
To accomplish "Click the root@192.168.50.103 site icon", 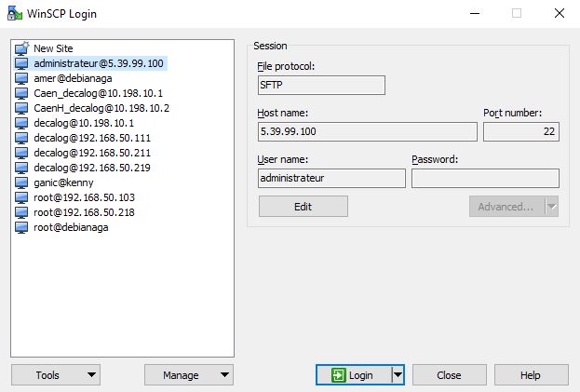I will click(22, 197).
